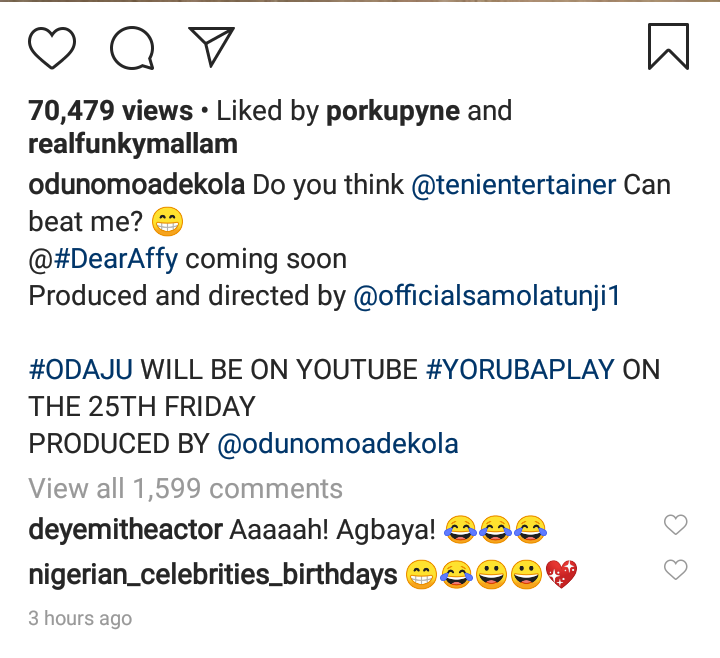Share post with paper plane icon
Screen dimensions: 720x658
pos(210,46)
